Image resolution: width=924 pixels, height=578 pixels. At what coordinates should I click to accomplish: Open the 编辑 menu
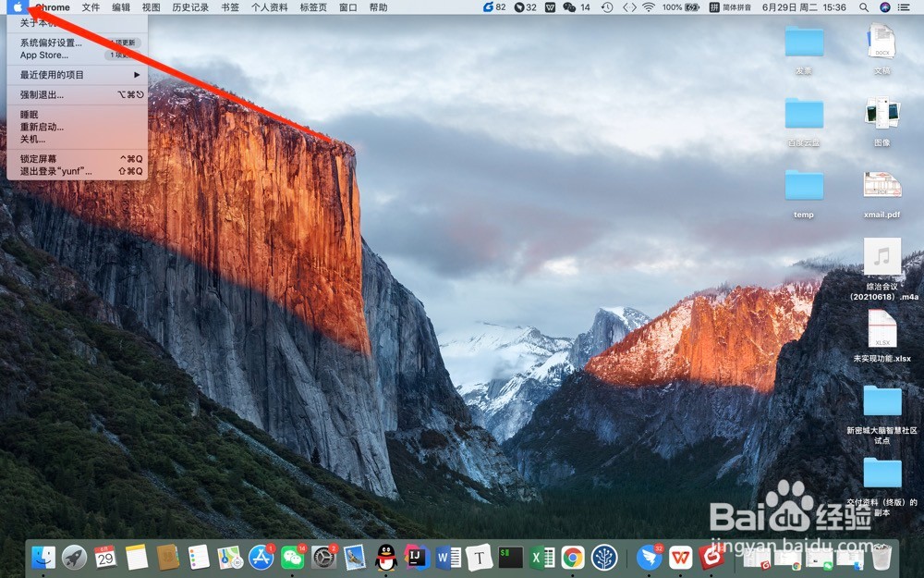pos(121,7)
